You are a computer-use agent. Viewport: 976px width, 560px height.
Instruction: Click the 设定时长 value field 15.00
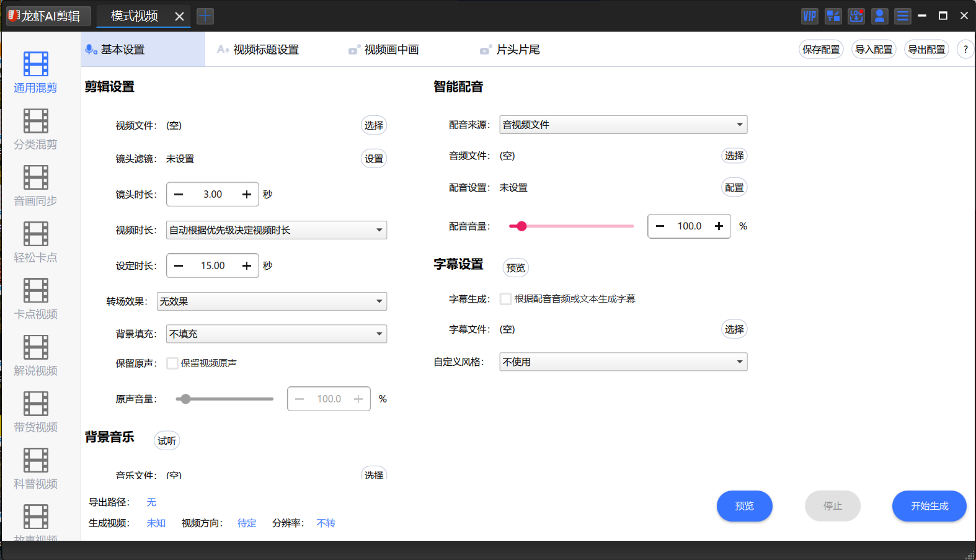pos(213,266)
